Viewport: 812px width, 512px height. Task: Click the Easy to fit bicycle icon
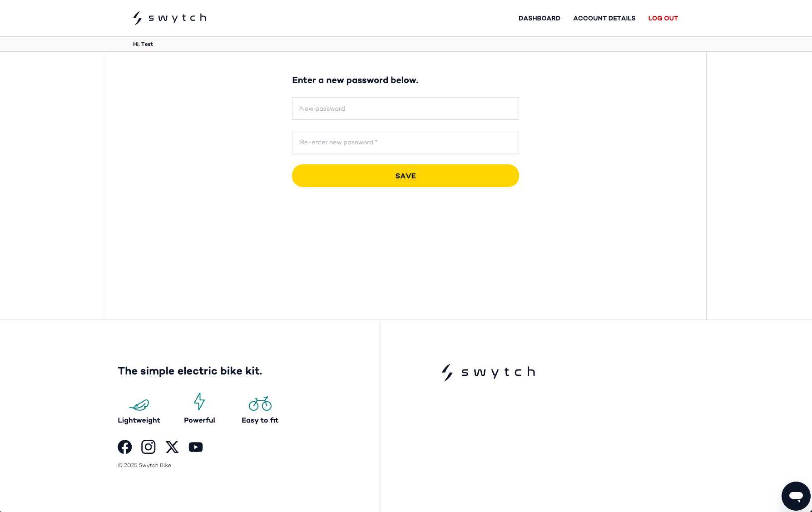pos(260,403)
